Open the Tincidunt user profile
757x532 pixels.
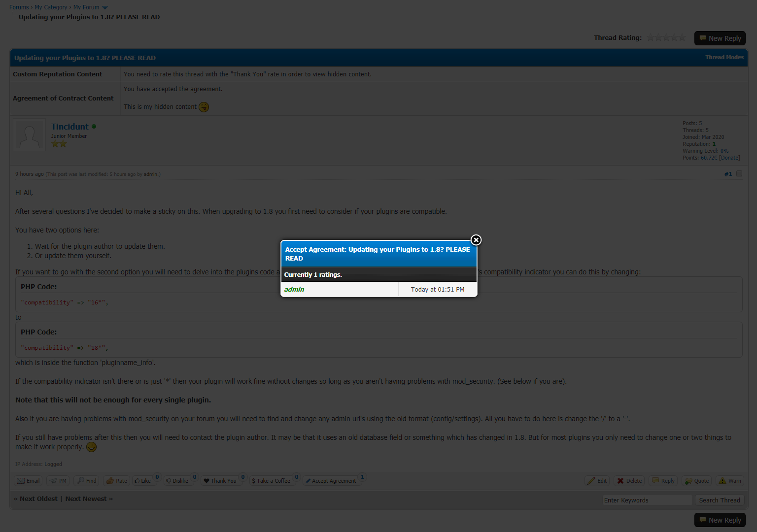coord(70,127)
